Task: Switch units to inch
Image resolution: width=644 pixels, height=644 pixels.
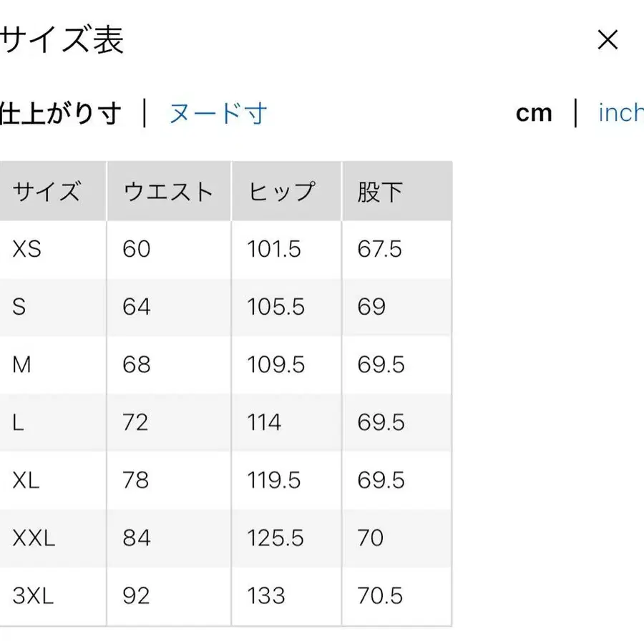Action: click(620, 112)
